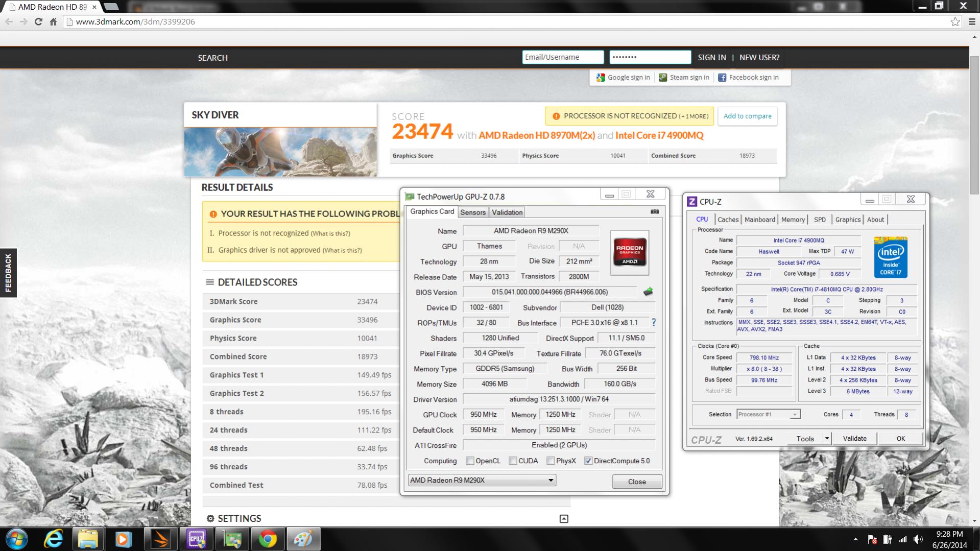Open the Memory tab in CPU-Z
980x551 pixels.
pyautogui.click(x=793, y=220)
